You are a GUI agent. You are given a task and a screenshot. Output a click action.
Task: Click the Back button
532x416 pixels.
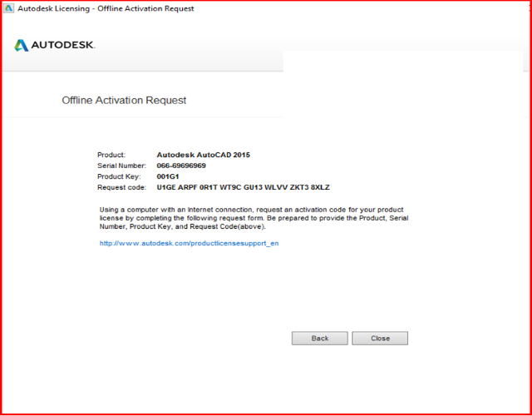(x=319, y=339)
